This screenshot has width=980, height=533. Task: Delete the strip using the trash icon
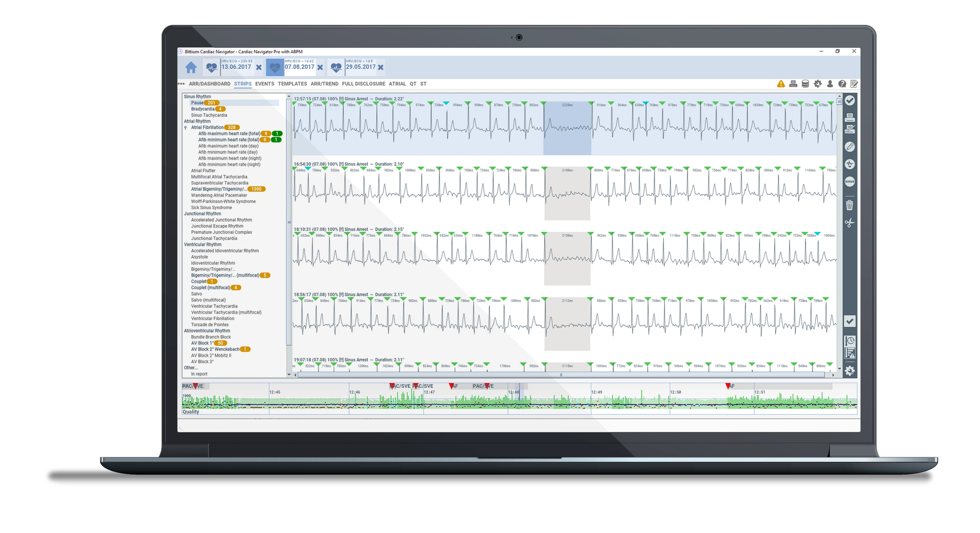850,206
